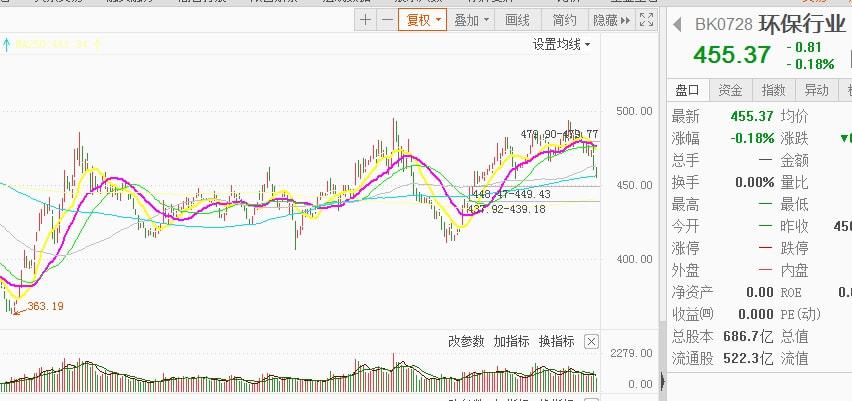Switch to the 指数 tab

[x=773, y=90]
